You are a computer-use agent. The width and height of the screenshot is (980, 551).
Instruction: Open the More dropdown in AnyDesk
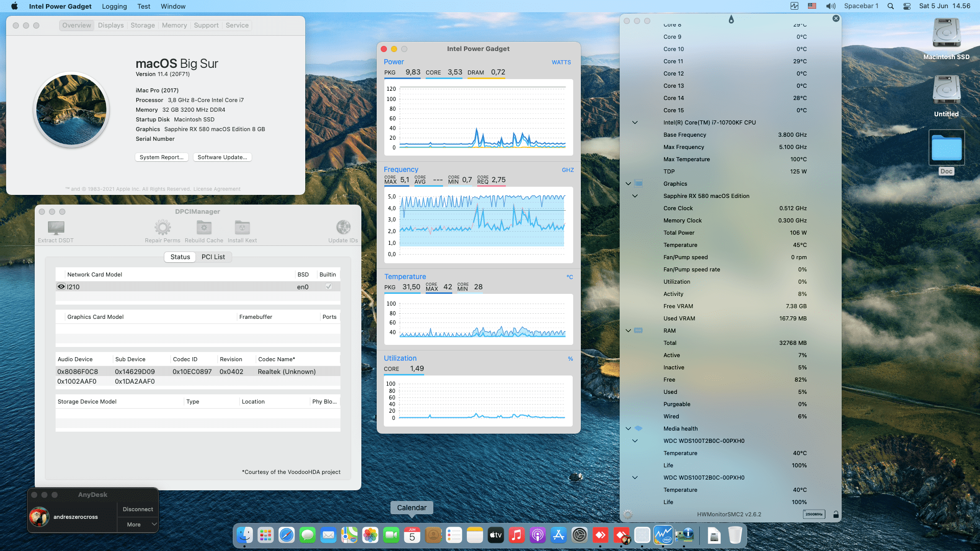[x=138, y=524]
